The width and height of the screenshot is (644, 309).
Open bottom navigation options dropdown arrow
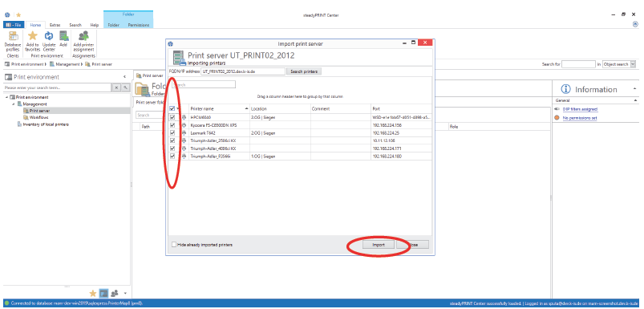coord(125,294)
